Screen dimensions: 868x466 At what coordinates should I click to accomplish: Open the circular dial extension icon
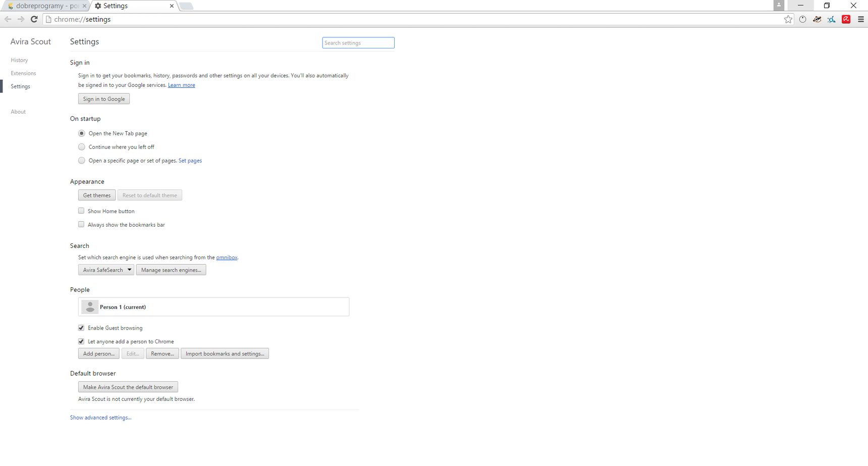click(x=803, y=19)
